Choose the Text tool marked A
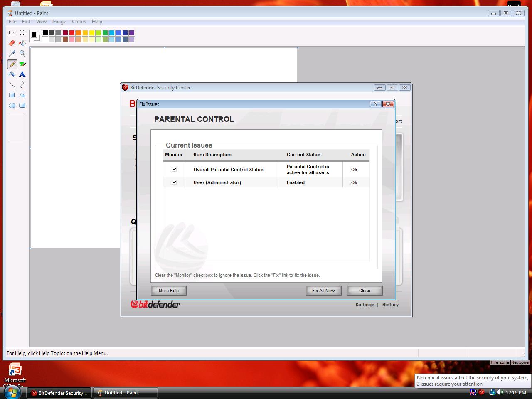 click(22, 74)
